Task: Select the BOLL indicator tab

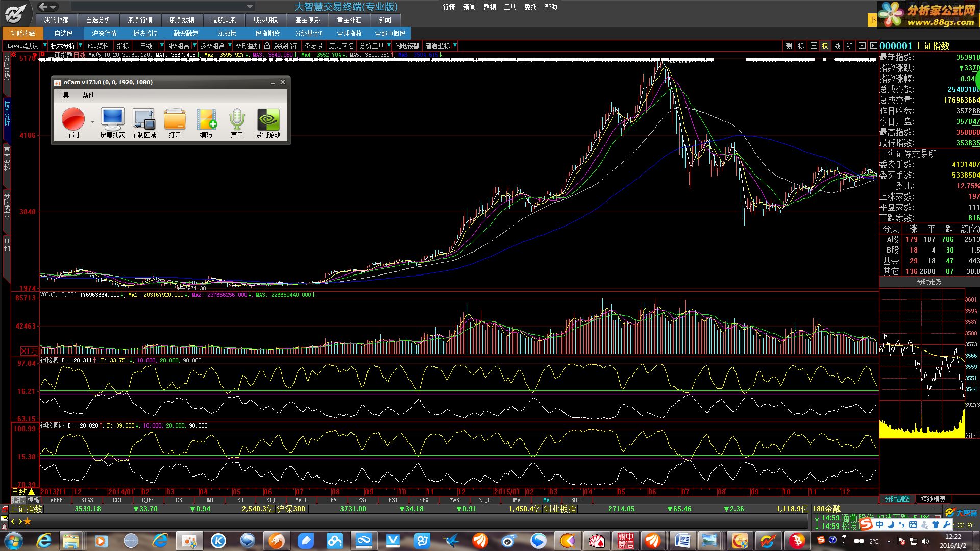Action: point(577,500)
